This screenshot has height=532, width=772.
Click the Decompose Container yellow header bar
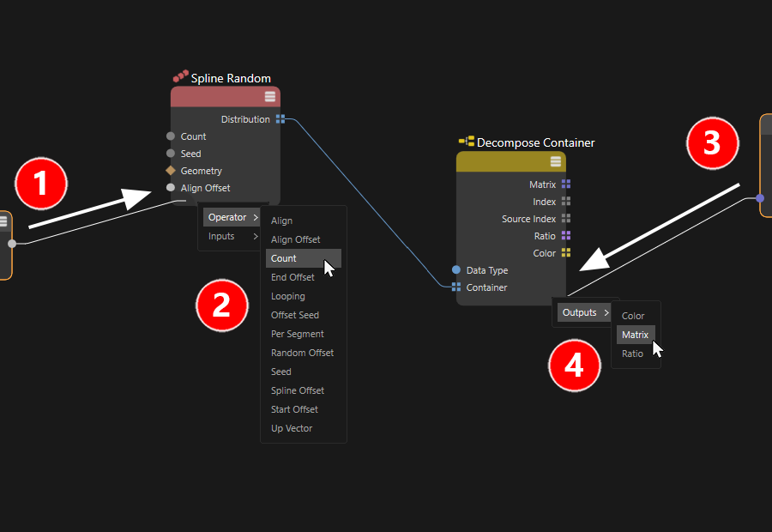coord(511,161)
